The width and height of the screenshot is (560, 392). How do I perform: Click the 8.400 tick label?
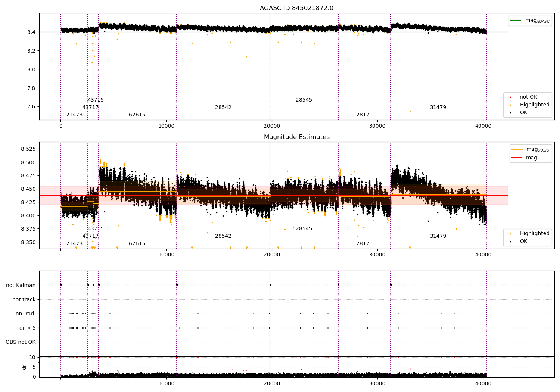coord(29,215)
